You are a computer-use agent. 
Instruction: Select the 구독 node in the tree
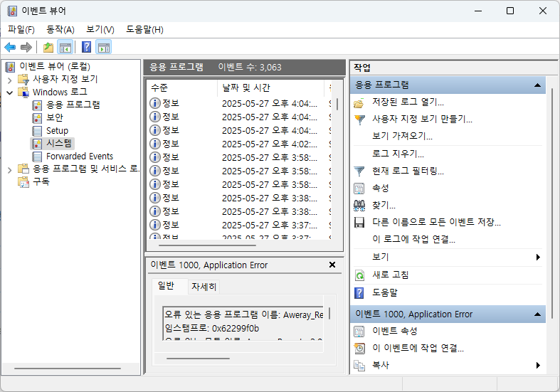pos(41,181)
